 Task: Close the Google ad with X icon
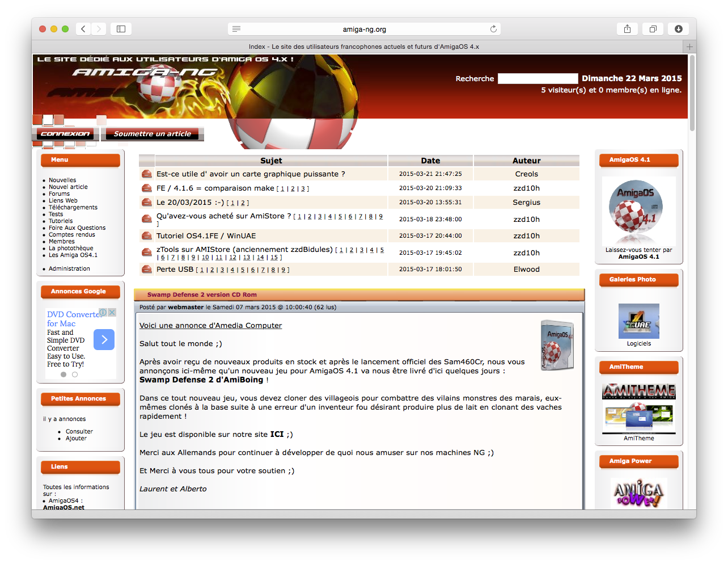point(112,312)
